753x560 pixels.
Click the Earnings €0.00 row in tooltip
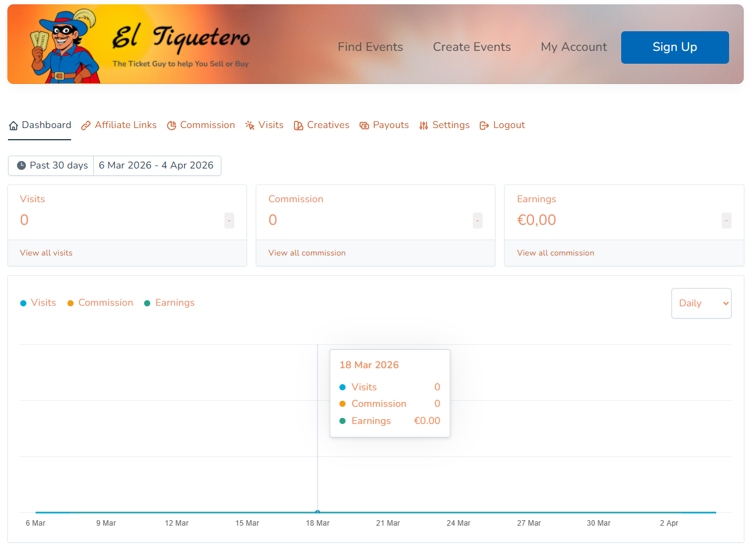(390, 421)
